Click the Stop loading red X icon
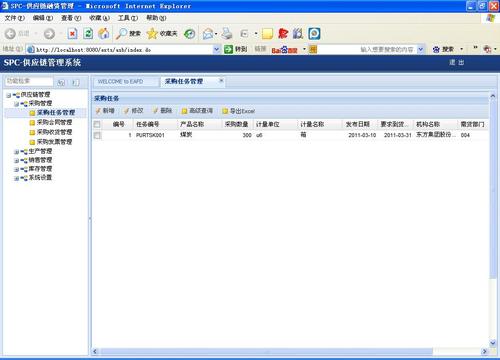This screenshot has height=360, width=500. tap(72, 33)
